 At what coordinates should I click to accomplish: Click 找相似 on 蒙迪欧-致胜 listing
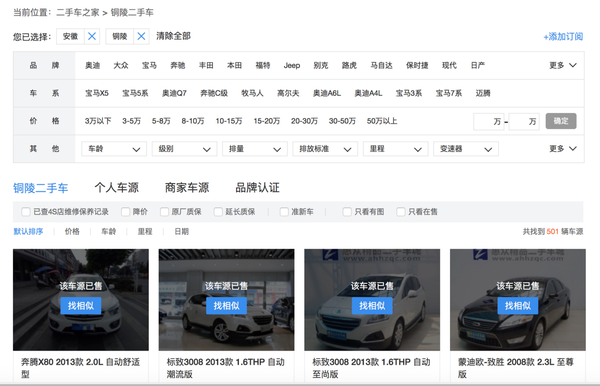point(518,306)
